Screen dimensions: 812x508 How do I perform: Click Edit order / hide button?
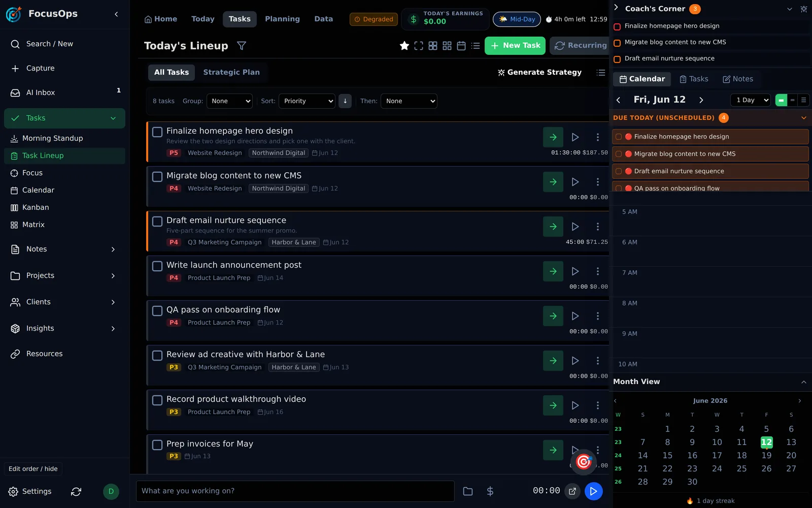(33, 469)
